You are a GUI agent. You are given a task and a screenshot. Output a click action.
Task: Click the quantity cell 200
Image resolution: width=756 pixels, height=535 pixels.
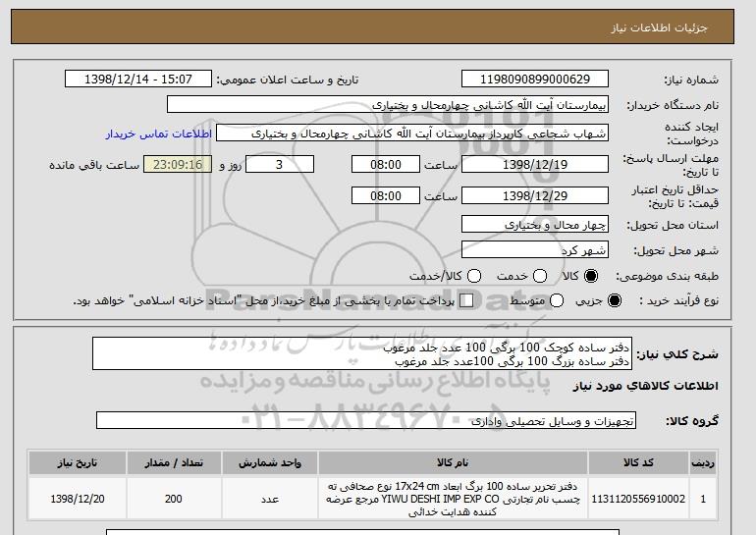click(174, 499)
